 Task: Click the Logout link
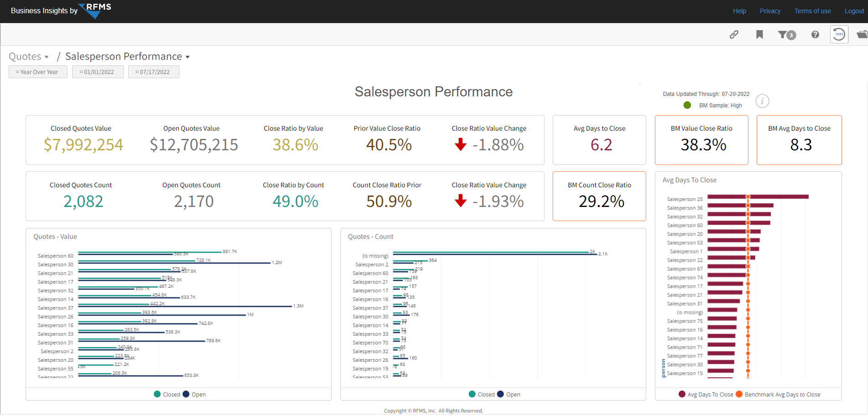coord(854,11)
